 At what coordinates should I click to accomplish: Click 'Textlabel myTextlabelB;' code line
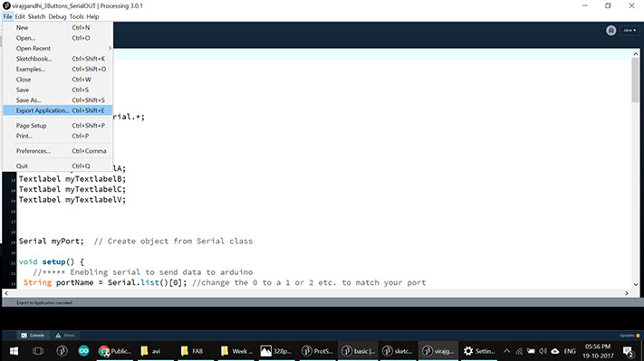click(x=72, y=179)
